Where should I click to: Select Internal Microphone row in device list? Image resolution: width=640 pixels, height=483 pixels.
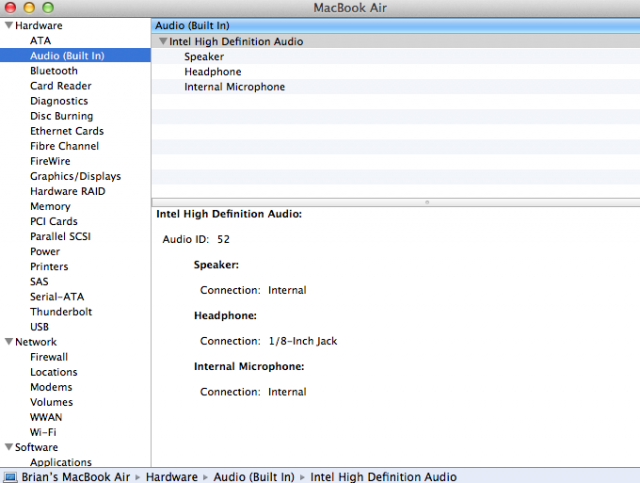click(x=396, y=87)
